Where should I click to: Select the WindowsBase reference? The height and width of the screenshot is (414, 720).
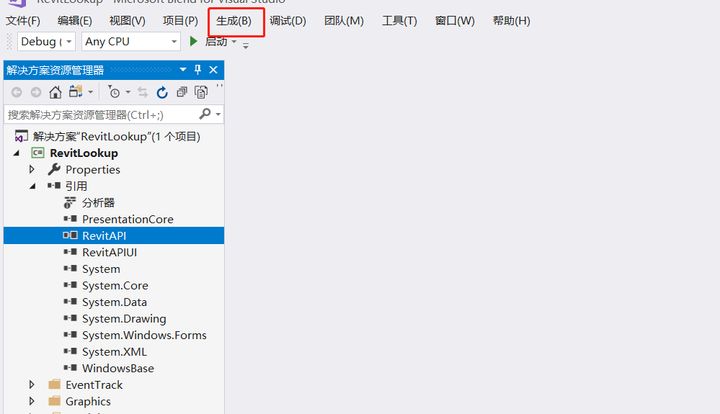(118, 368)
